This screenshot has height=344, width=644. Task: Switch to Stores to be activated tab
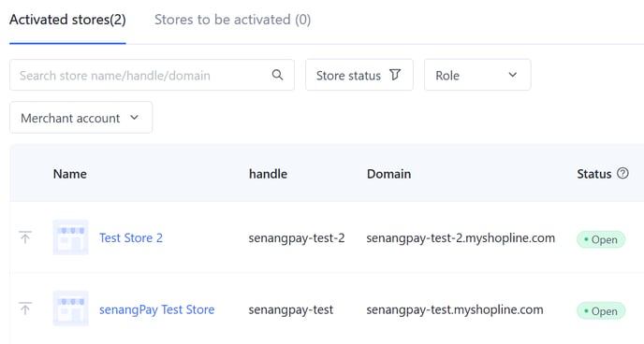232,20
